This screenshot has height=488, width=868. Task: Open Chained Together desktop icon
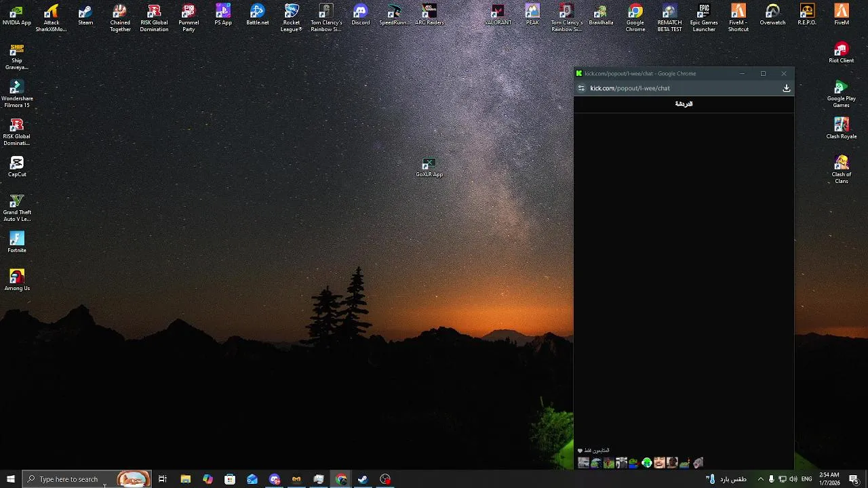click(120, 18)
